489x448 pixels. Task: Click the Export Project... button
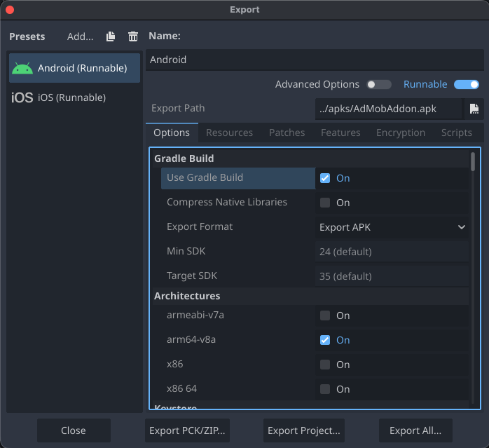click(304, 430)
